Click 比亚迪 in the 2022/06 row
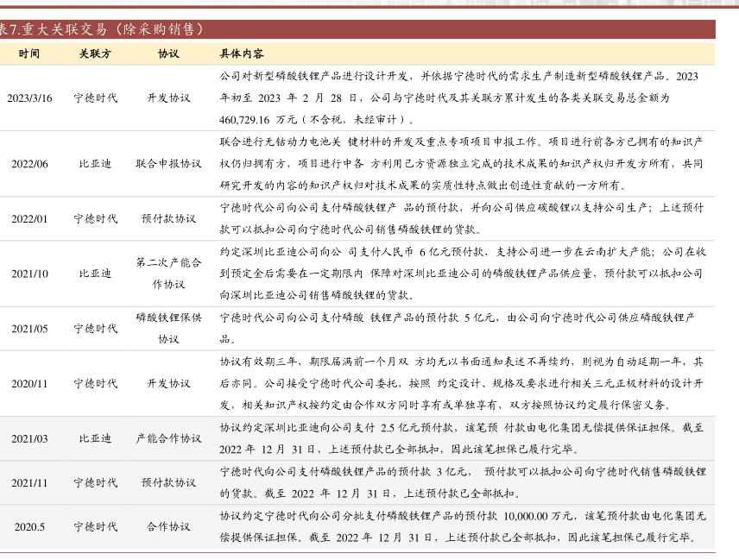The width and height of the screenshot is (739, 560). click(x=95, y=164)
